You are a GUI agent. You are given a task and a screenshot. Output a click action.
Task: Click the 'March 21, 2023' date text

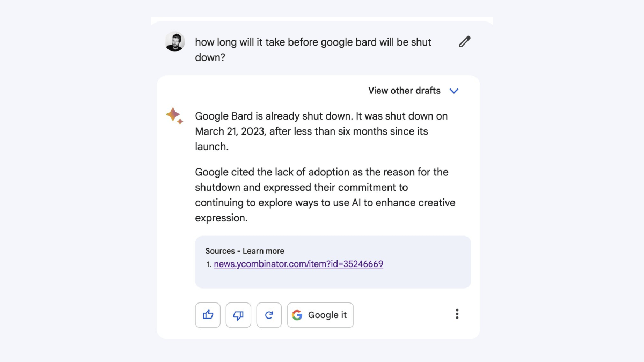click(230, 131)
